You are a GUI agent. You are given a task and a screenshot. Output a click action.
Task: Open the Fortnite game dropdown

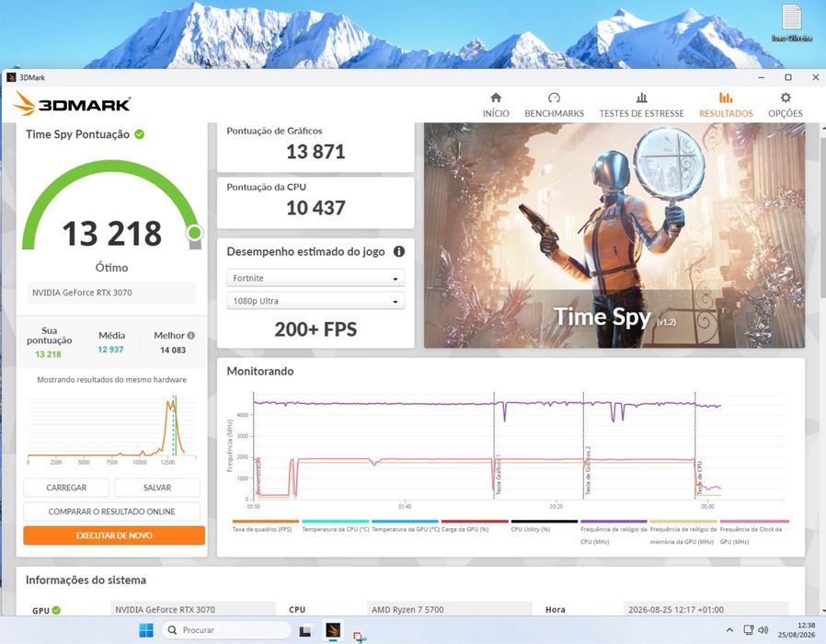(x=315, y=278)
